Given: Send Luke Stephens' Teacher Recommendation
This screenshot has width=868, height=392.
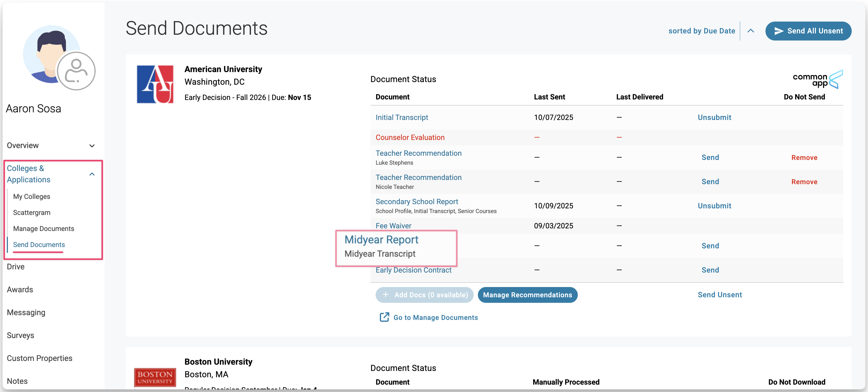Looking at the screenshot, I should click(x=710, y=158).
